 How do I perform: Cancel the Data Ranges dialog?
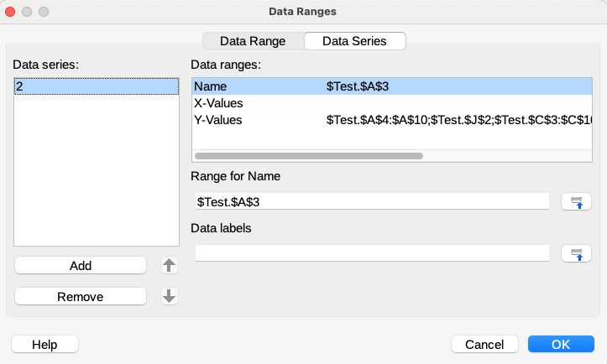click(484, 344)
